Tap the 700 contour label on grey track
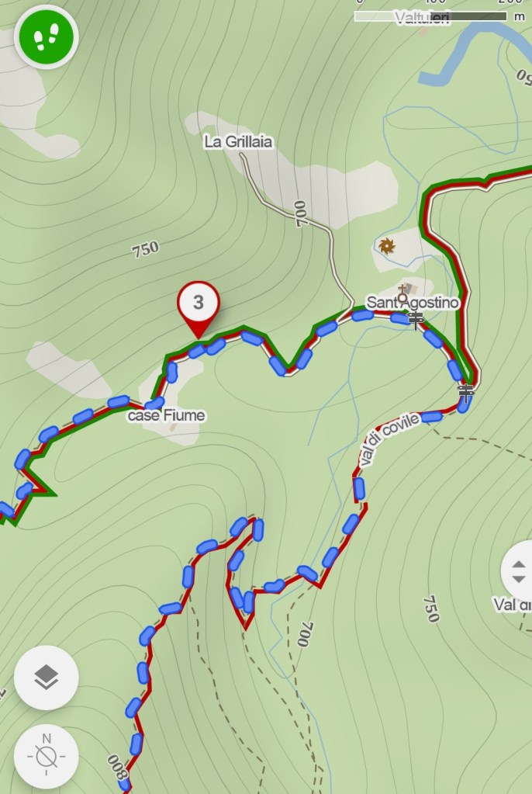 pyautogui.click(x=300, y=213)
